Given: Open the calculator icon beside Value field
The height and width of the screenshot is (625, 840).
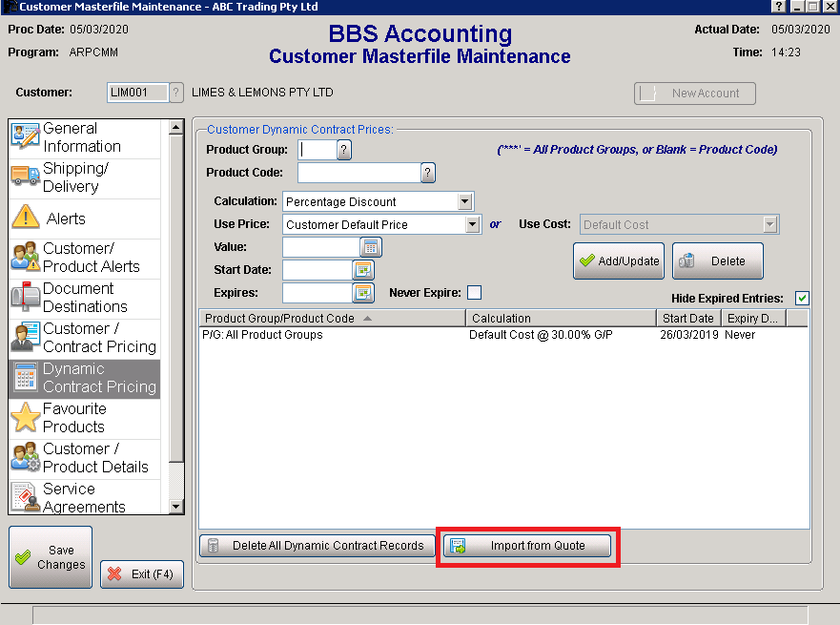Looking at the screenshot, I should click(x=371, y=247).
